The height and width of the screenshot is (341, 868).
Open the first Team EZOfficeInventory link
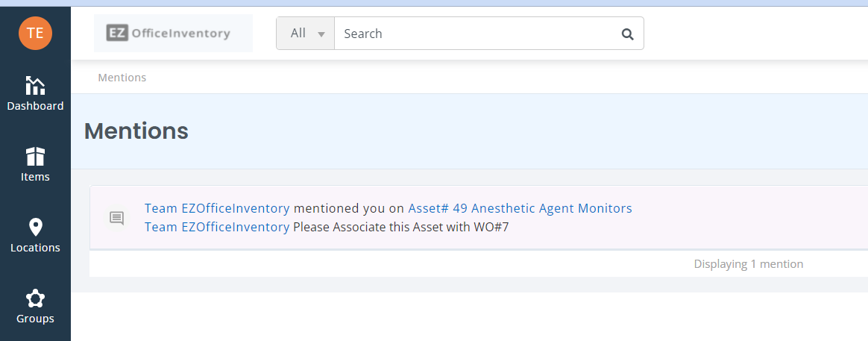click(217, 208)
